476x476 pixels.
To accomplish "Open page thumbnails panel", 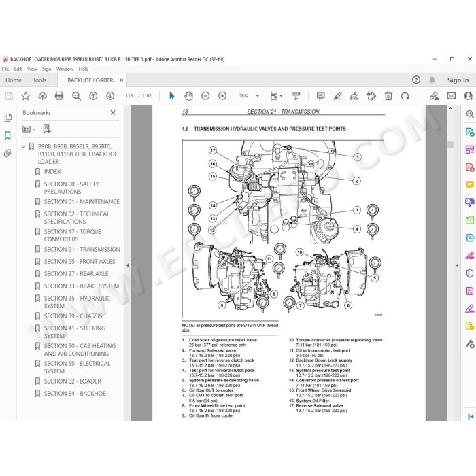I will (8, 118).
